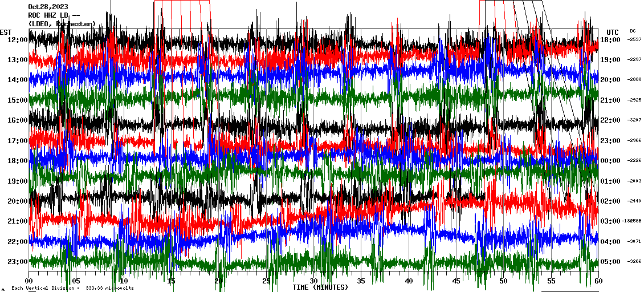Click the TIME (MINUTES) axis title
This screenshot has width=644, height=296.
320,287
